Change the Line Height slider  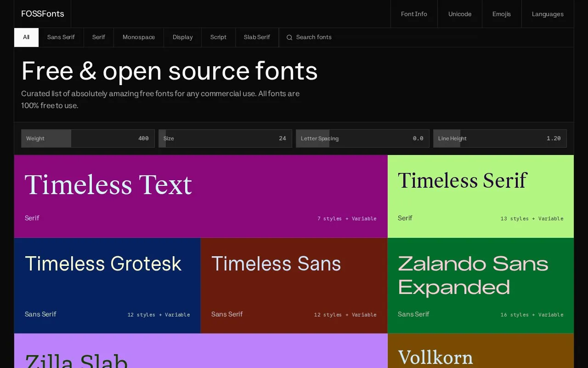[x=500, y=138]
